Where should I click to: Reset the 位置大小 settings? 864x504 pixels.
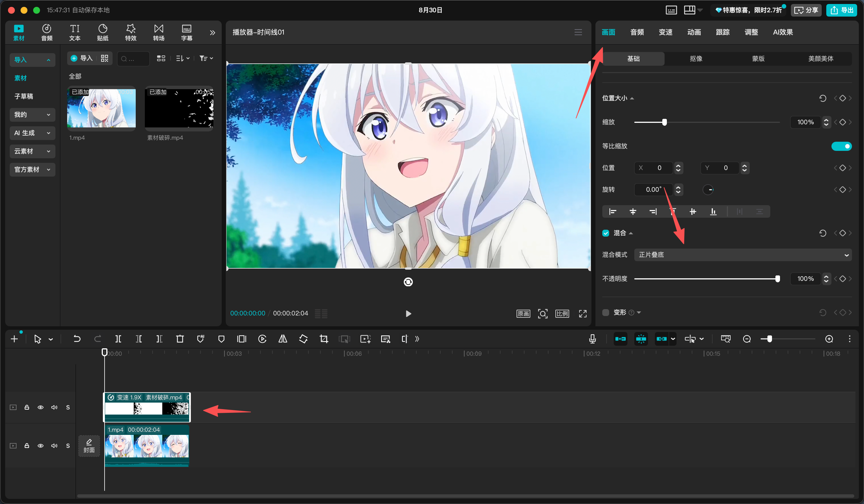823,98
